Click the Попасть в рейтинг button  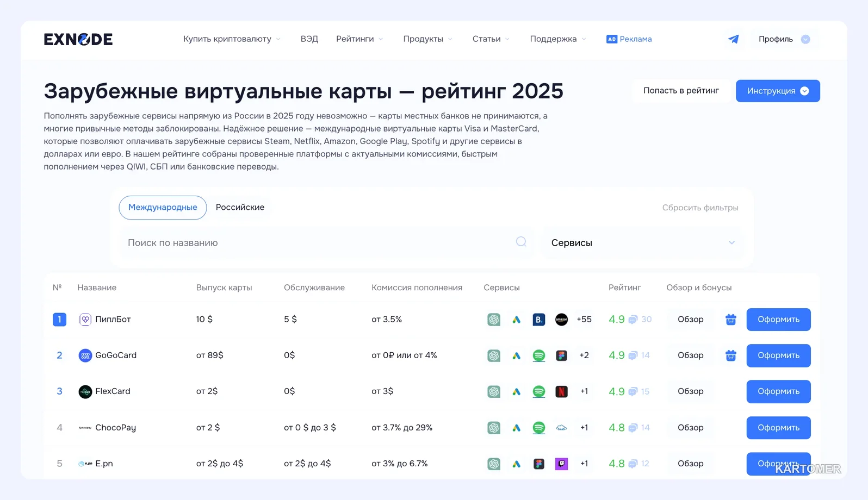pos(681,91)
